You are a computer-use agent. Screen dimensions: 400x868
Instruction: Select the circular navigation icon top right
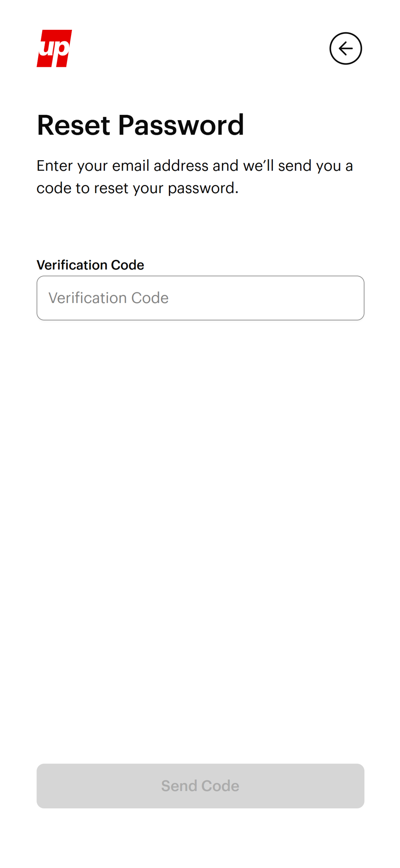(346, 48)
